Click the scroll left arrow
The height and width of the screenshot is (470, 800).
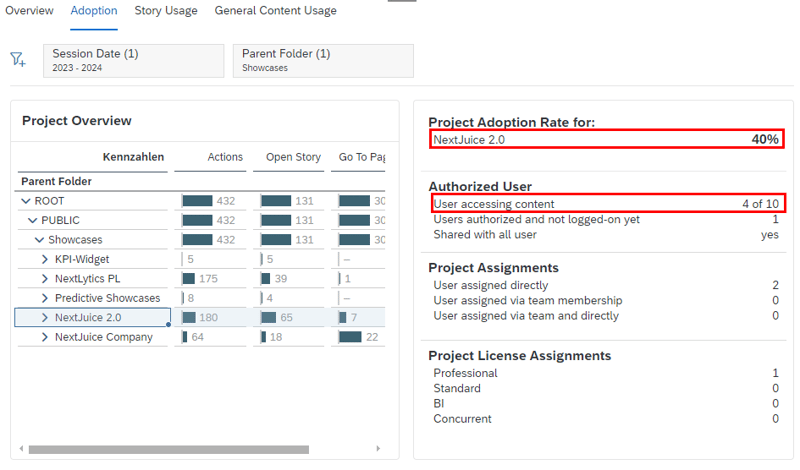point(21,449)
